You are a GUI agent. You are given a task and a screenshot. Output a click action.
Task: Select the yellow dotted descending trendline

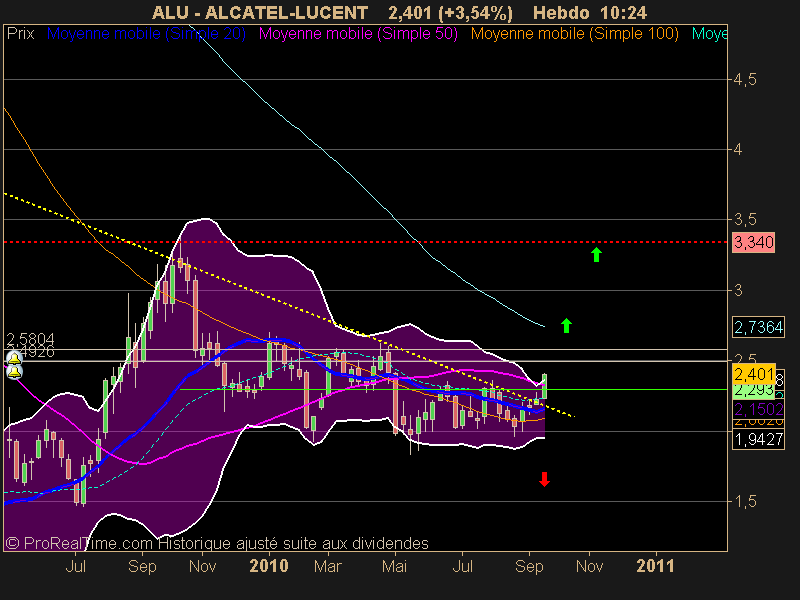pyautogui.click(x=289, y=305)
